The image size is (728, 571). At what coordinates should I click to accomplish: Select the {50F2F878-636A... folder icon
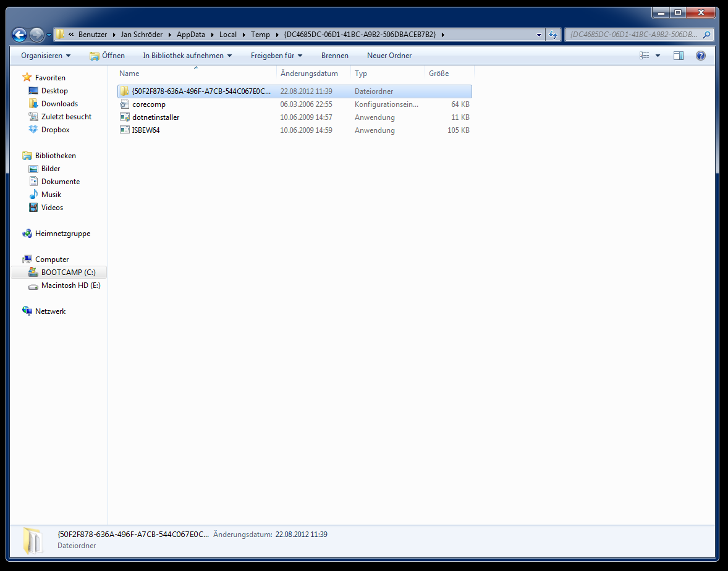tap(124, 91)
